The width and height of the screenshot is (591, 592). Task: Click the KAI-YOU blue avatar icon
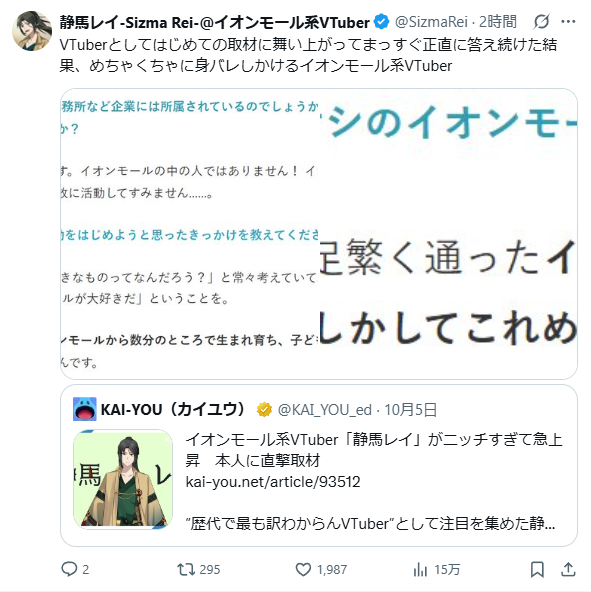coord(85,409)
